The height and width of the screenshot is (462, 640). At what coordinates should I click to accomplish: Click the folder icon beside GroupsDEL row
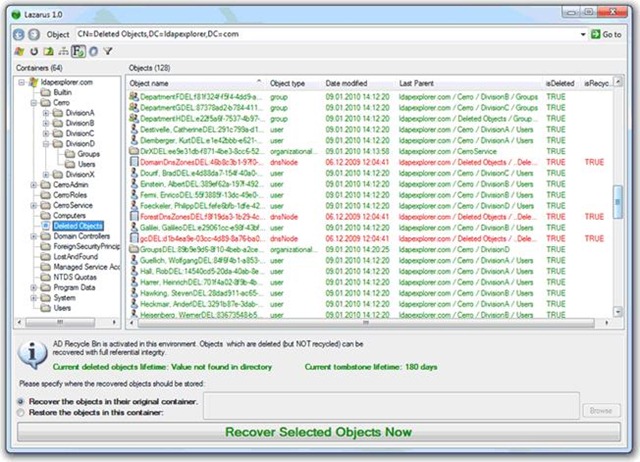coord(133,249)
